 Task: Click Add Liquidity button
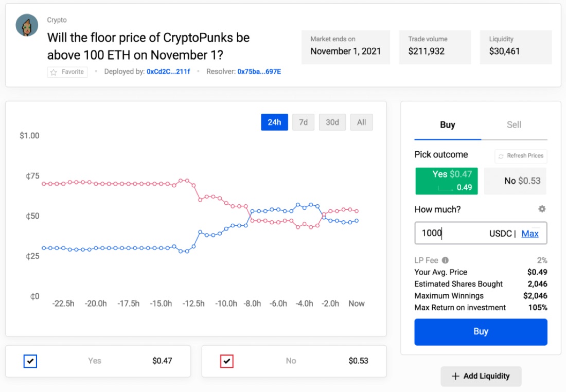[x=481, y=376]
